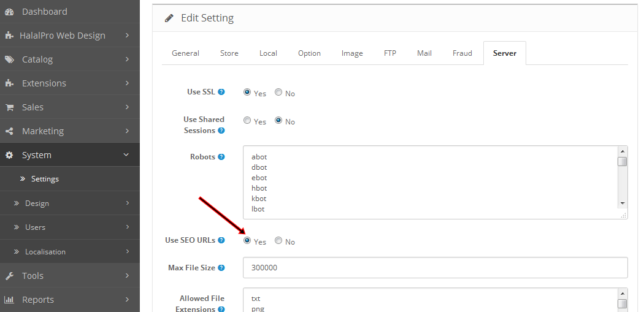Select Yes for Use SEO URLs
This screenshot has width=644, height=312.
[x=247, y=240]
